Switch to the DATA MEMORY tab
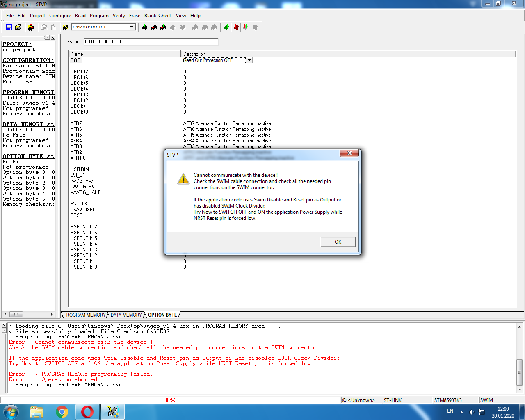Screen dimensions: 525x420 (x=126, y=315)
